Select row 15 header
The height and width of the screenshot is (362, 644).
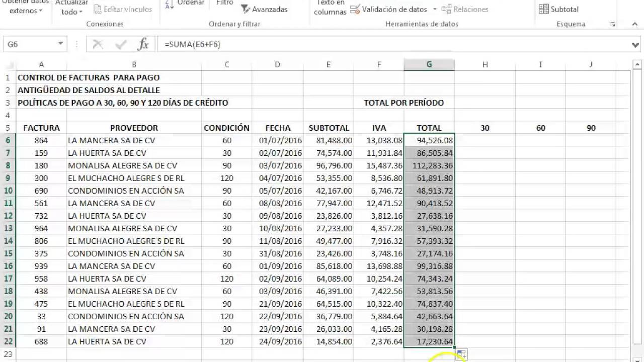8,253
